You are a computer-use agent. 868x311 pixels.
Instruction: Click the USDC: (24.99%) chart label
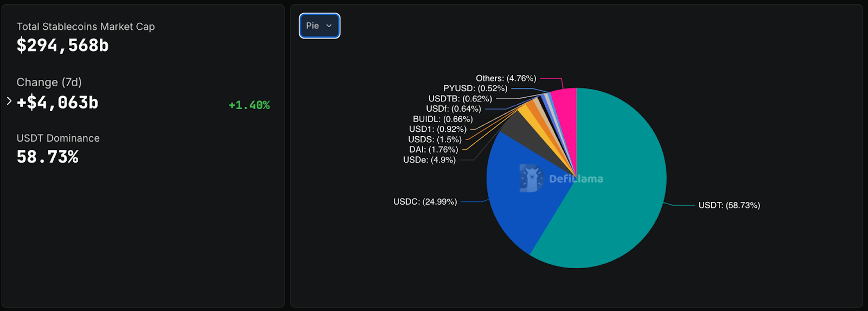pyautogui.click(x=425, y=201)
